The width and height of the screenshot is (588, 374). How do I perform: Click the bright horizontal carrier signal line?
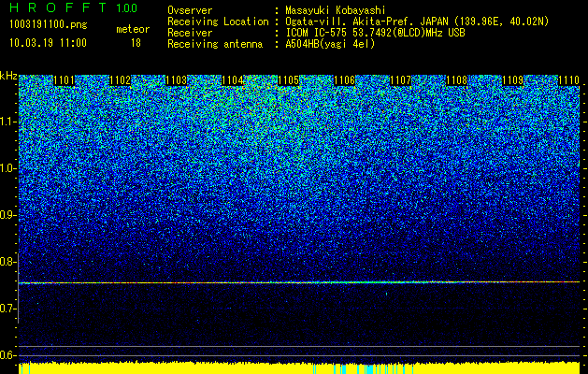(x=299, y=282)
